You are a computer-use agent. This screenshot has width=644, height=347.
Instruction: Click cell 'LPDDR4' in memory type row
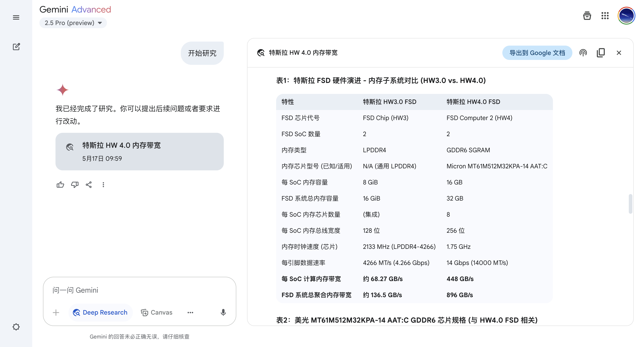(x=374, y=150)
